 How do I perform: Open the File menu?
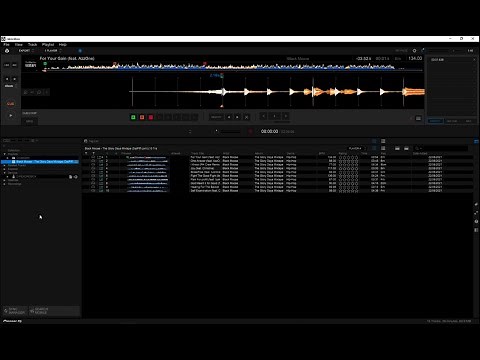[x=6, y=44]
